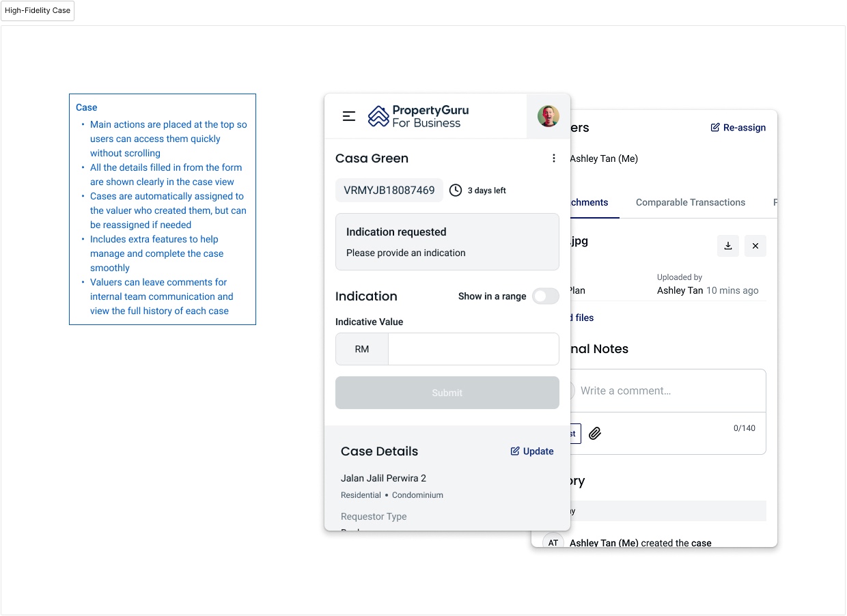Click the High-Fidelity Case label at top
The image size is (847, 616).
click(38, 11)
